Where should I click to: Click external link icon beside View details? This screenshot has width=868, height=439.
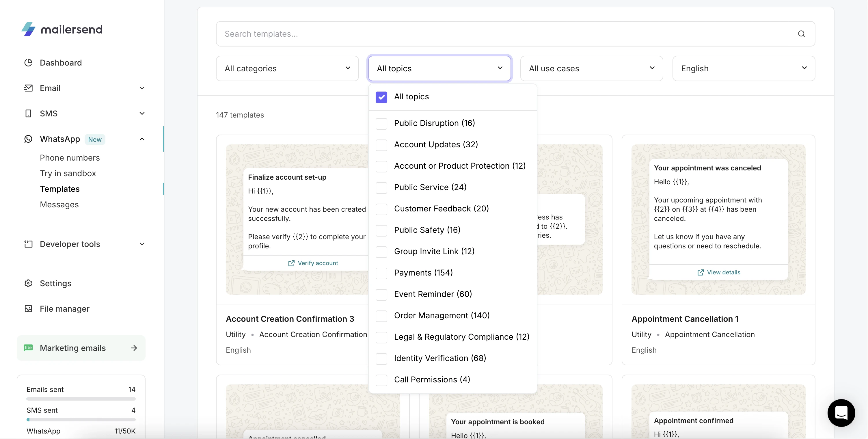click(700, 272)
